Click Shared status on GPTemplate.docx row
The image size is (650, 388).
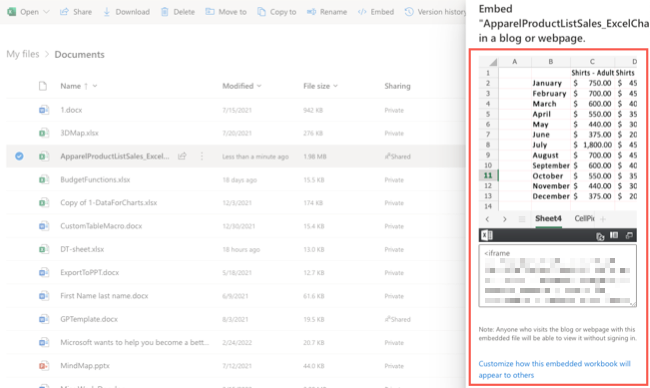click(x=398, y=319)
